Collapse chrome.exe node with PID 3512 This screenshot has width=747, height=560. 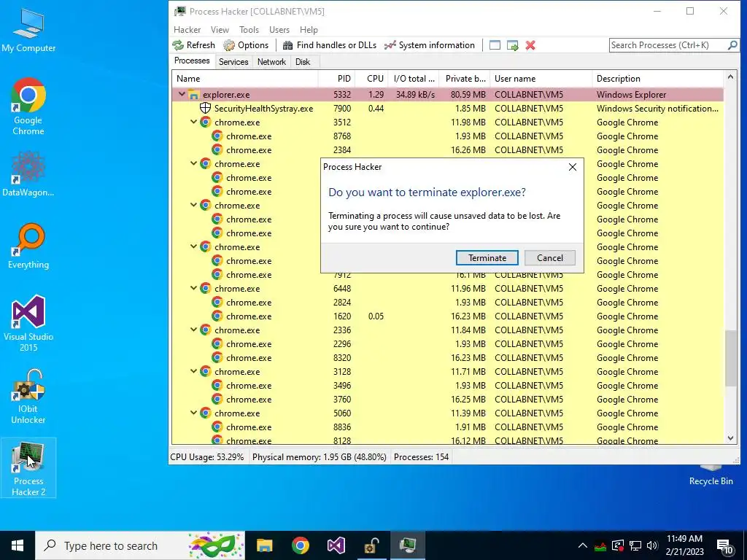(x=193, y=122)
